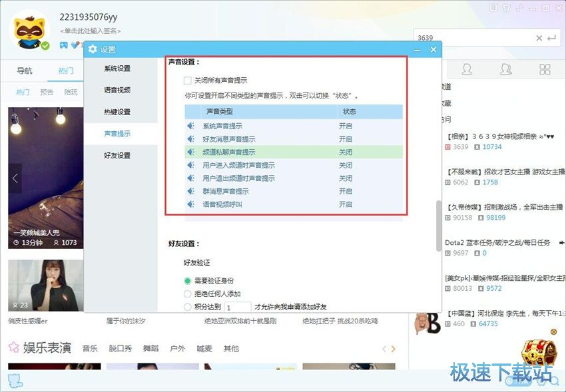The image size is (566, 392).
Task: Open the 舞蹈 category link
Action: tap(150, 348)
